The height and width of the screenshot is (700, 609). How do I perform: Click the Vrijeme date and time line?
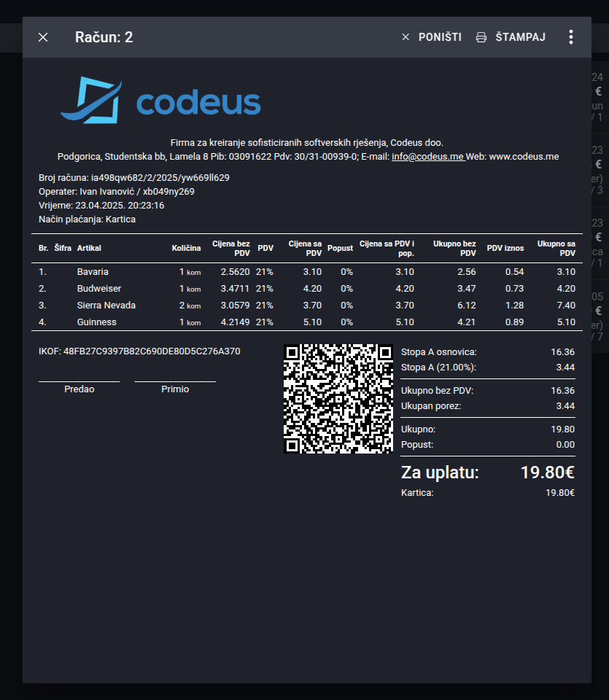(101, 206)
